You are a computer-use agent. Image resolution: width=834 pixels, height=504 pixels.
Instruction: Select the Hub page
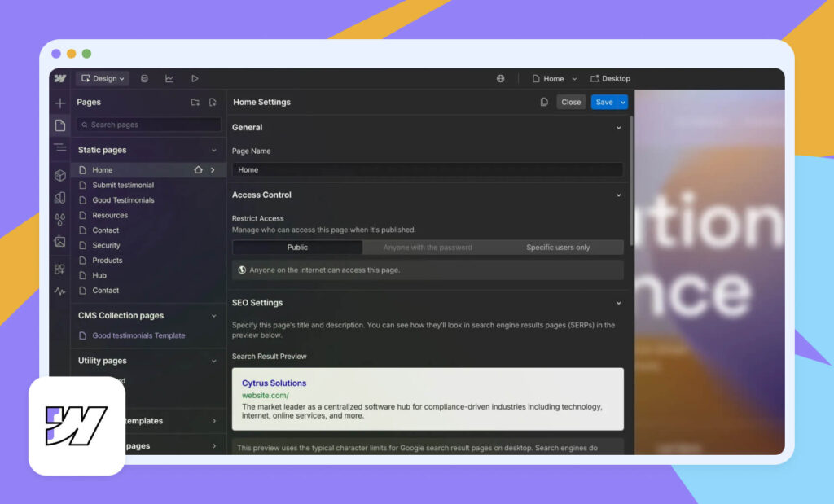click(99, 275)
